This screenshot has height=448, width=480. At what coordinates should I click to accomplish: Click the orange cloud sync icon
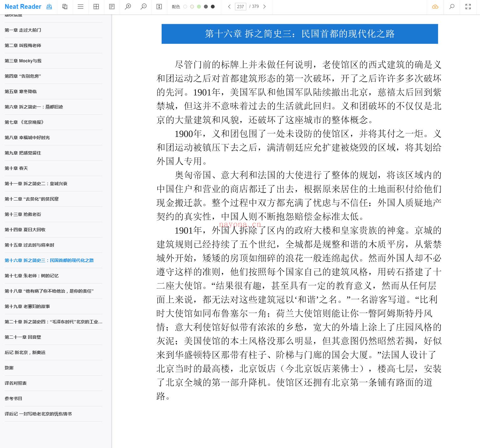click(435, 7)
